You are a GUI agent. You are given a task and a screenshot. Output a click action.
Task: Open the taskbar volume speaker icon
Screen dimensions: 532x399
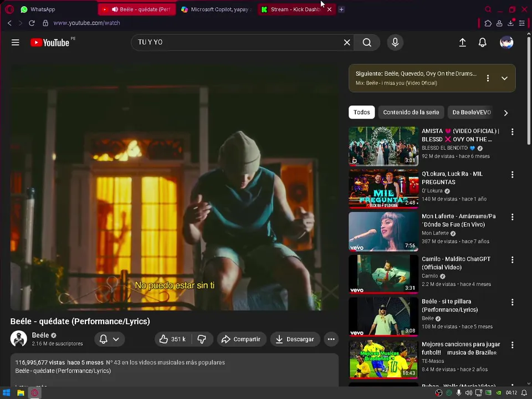pos(469,393)
